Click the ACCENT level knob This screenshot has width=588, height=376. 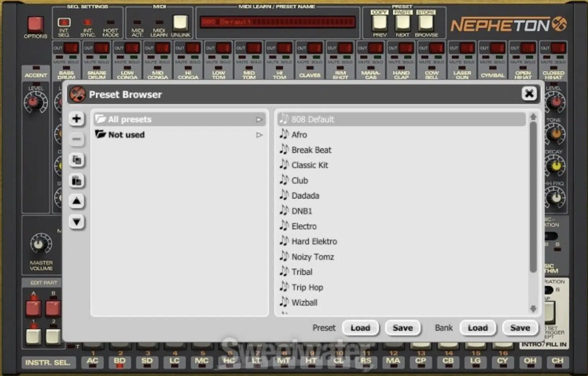35,103
